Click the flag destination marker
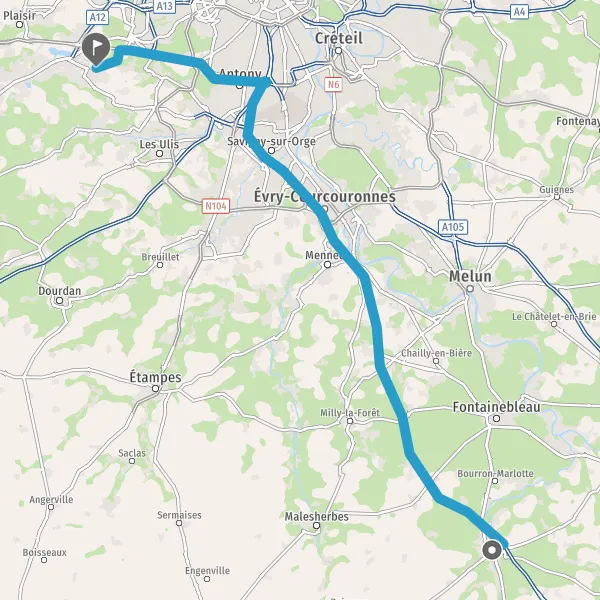The width and height of the screenshot is (600, 600). 96,49
